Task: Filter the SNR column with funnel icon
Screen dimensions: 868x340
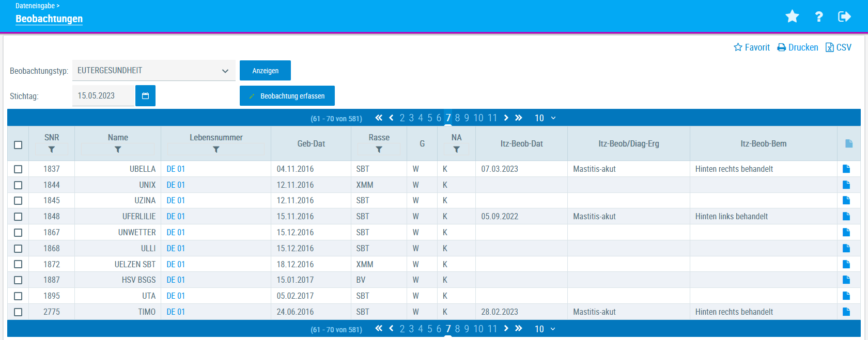Action: click(x=52, y=150)
